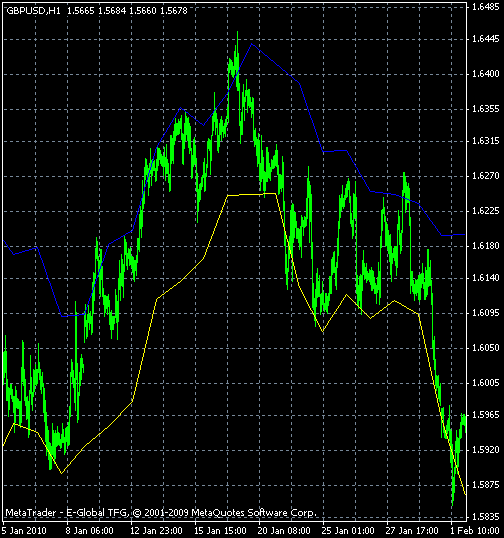504x538 pixels.
Task: Click the 1.6140 price axis label
Action: pyautogui.click(x=485, y=278)
